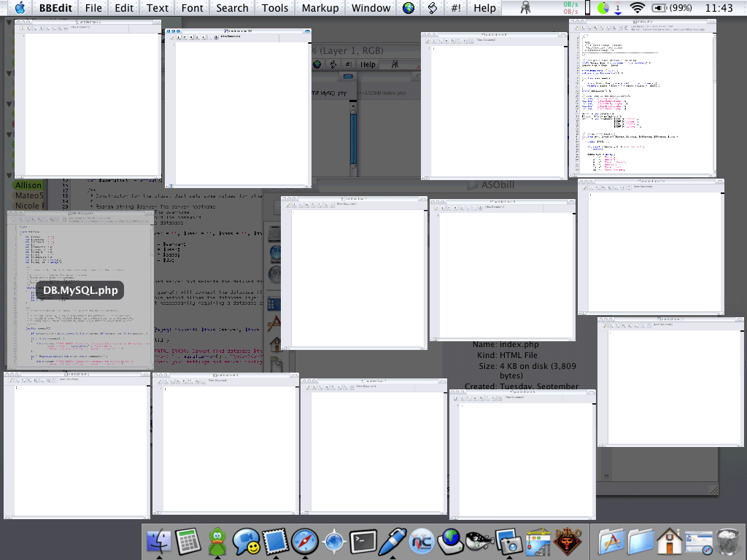Click the battery 99% status indicator
Screen dimensions: 747x560
[x=671, y=8]
